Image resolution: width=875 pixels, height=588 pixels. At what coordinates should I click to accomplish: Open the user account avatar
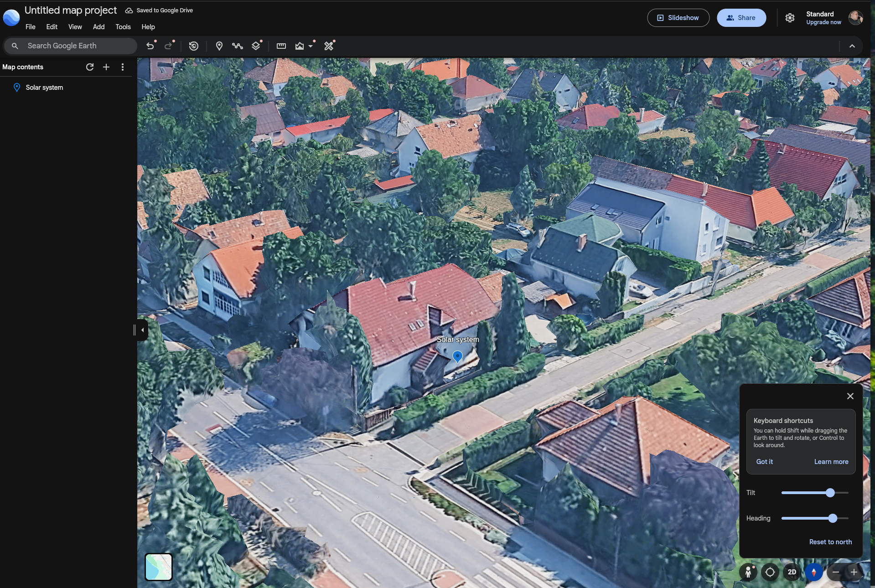pos(856,18)
